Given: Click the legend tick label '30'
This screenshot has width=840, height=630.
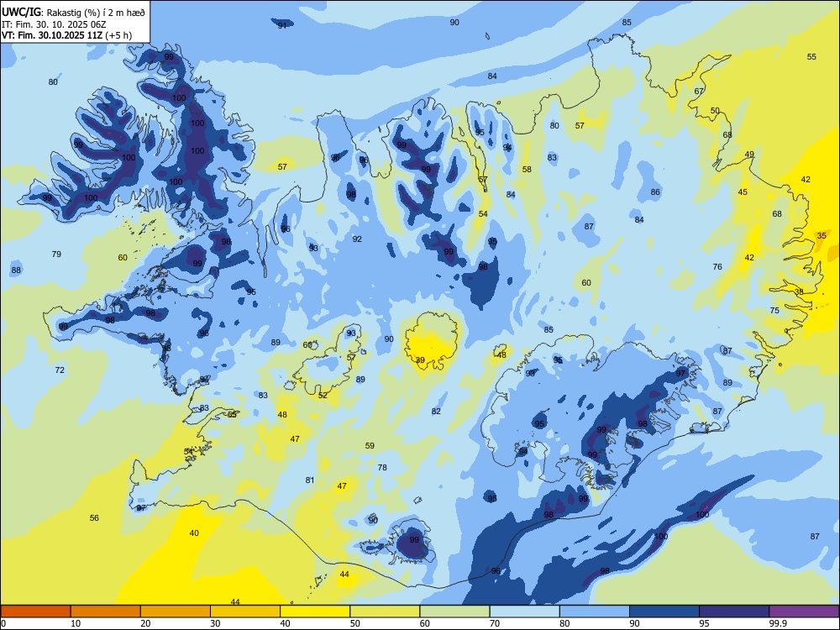Looking at the screenshot, I should (215, 623).
